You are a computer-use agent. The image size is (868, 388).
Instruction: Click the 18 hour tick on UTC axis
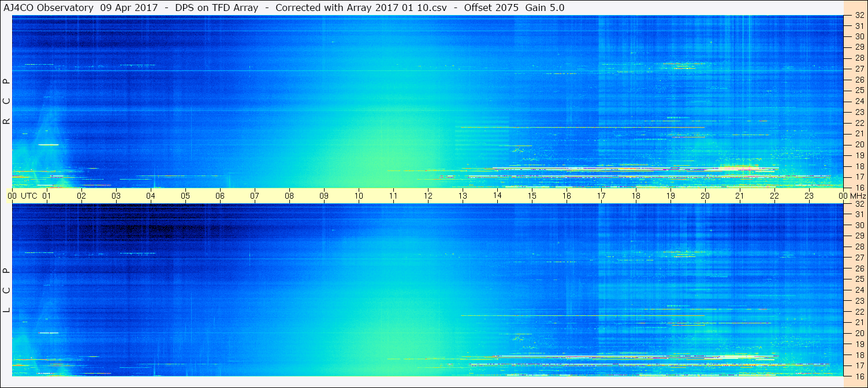tap(636, 196)
